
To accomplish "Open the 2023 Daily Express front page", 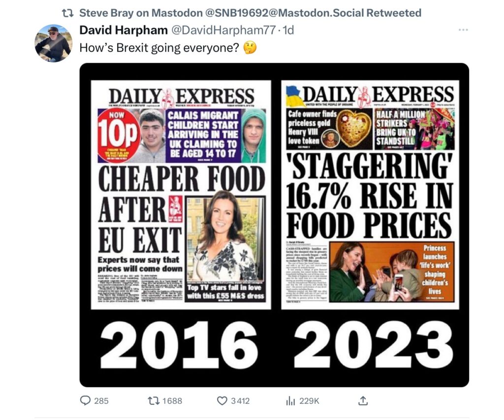I will click(x=370, y=195).
